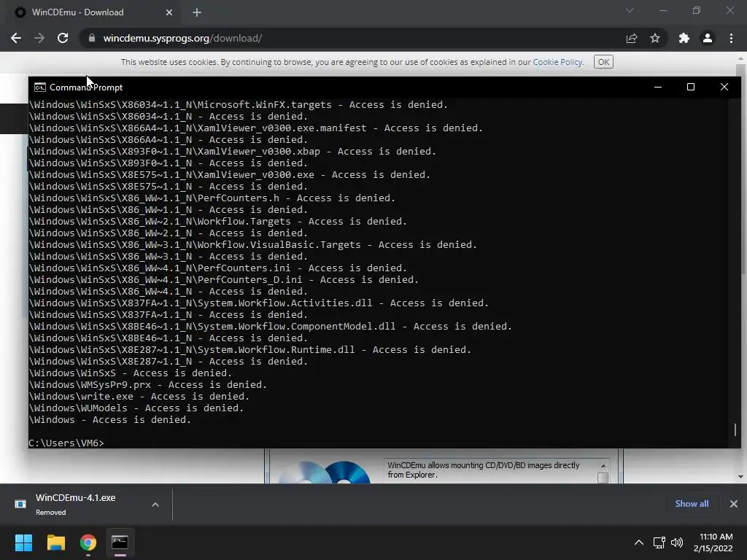Click the address bar URL field

[352, 38]
